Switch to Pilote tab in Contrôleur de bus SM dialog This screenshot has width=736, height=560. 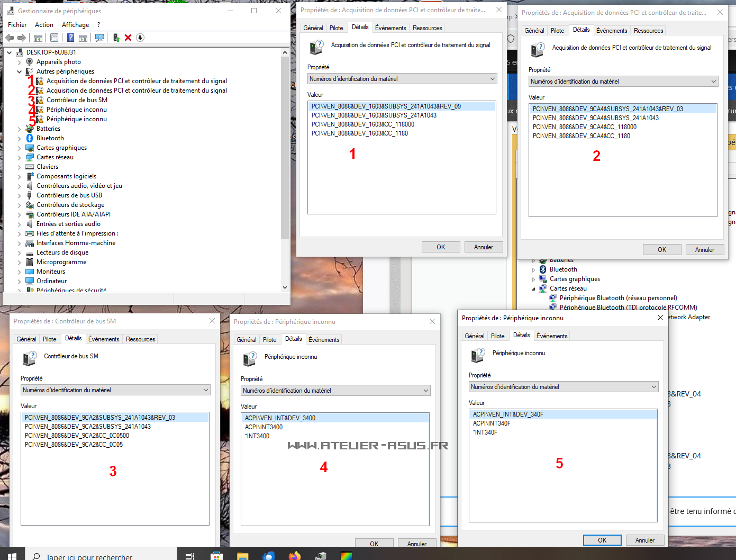click(x=50, y=339)
